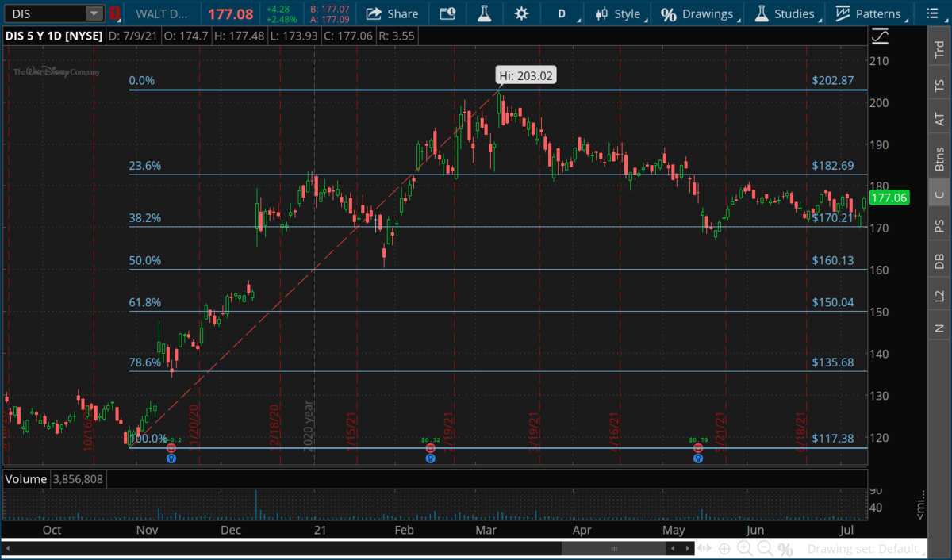
Task: Click the horizontal scrollbar thumb grip
Action: tap(613, 548)
